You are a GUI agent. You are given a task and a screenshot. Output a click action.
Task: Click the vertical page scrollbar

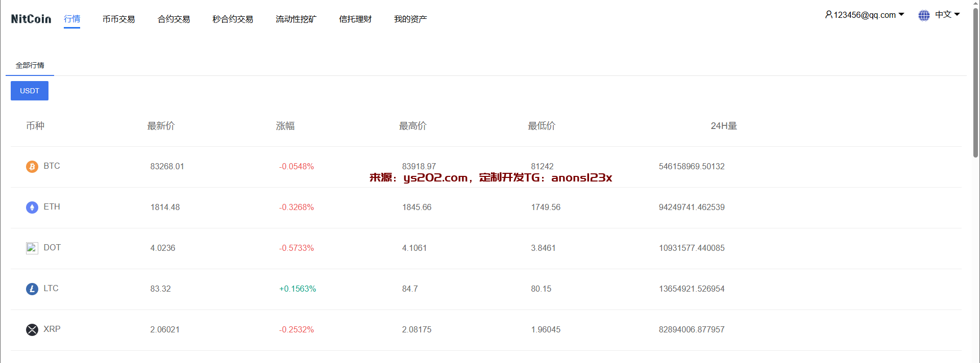975,82
